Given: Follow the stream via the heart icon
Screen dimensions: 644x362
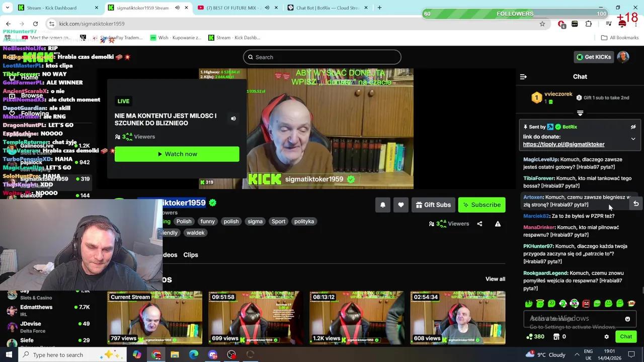Looking at the screenshot, I should tap(400, 205).
